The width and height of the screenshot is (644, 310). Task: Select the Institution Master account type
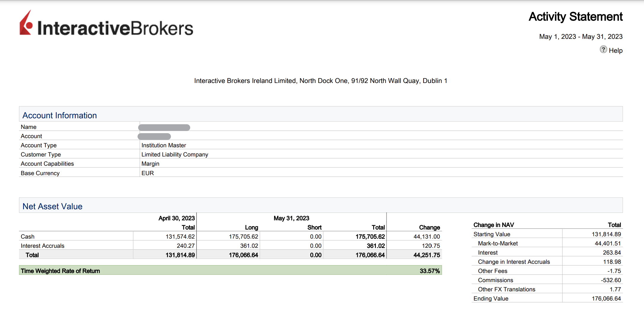(164, 145)
